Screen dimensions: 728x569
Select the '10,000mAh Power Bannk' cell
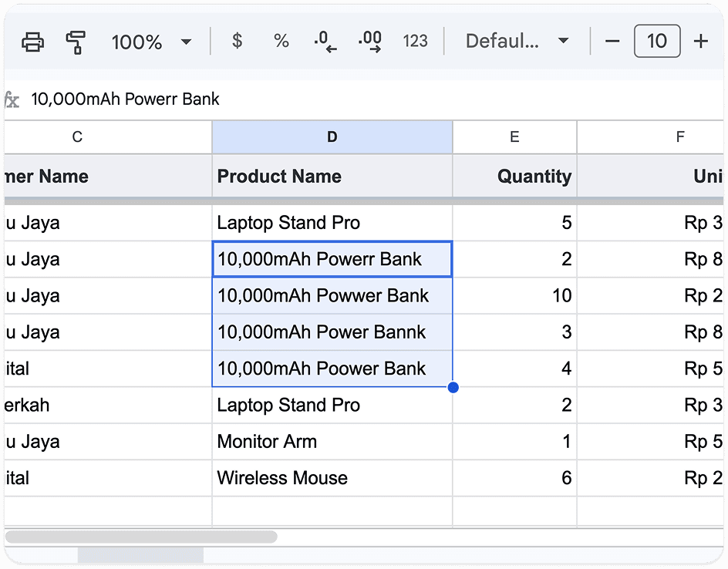[332, 332]
